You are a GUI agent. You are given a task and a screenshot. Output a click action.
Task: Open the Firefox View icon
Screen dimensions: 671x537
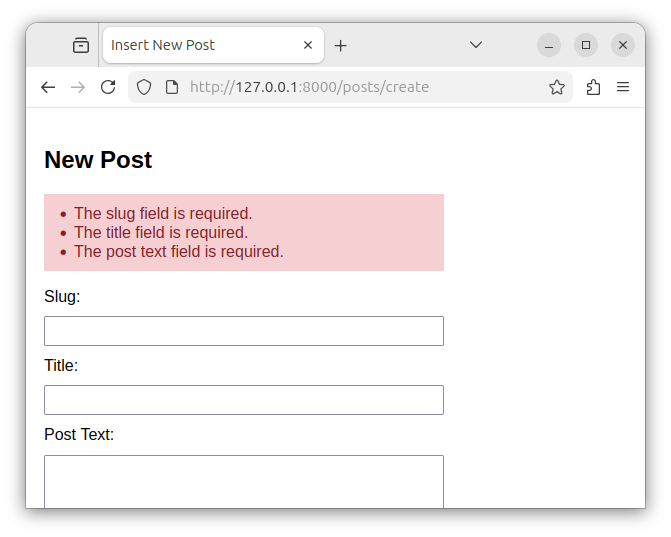click(81, 45)
